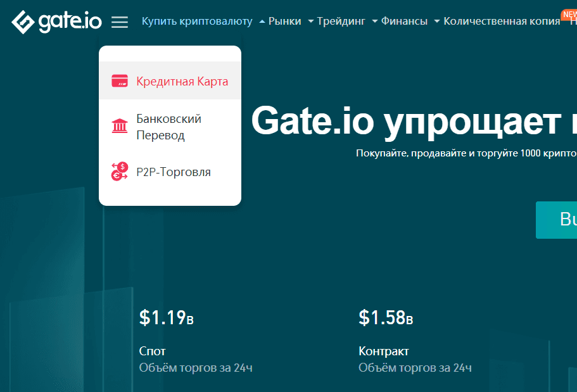Open the hamburger menu icon
This screenshot has width=577, height=392.
(120, 22)
